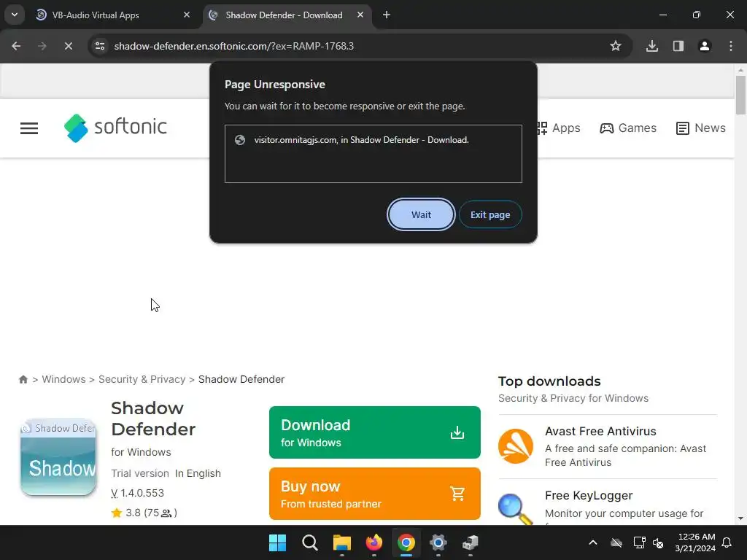Open Free KeyLogger magnifier icon
Screen dimensions: 747x560
click(516, 508)
